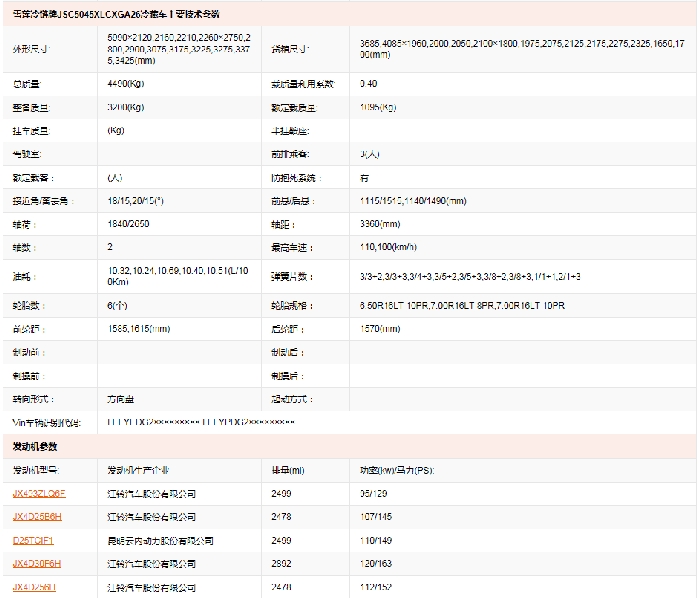Viewport: 700px width, 598px height.
Task: Click the D25TCIF1 engine model link
Action: [x=33, y=540]
